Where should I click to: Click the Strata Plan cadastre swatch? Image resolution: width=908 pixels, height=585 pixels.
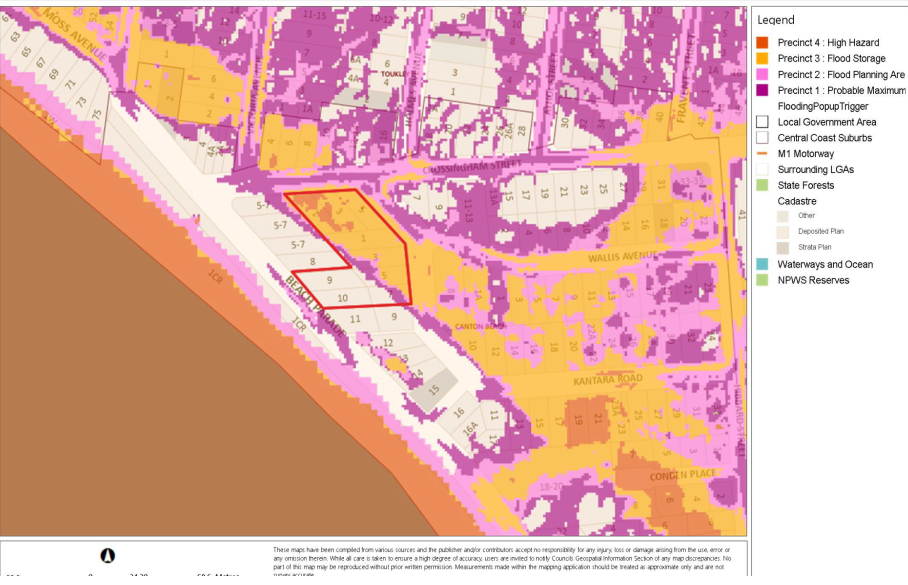click(784, 247)
